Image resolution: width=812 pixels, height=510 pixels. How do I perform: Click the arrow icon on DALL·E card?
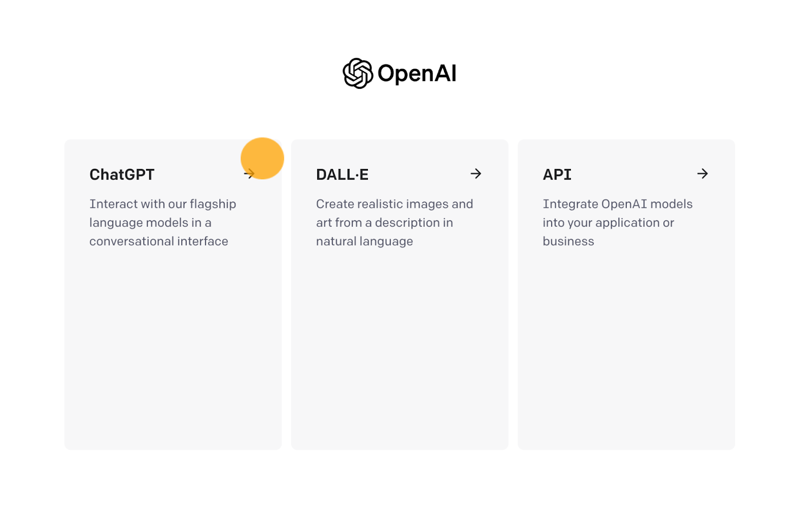tap(476, 174)
